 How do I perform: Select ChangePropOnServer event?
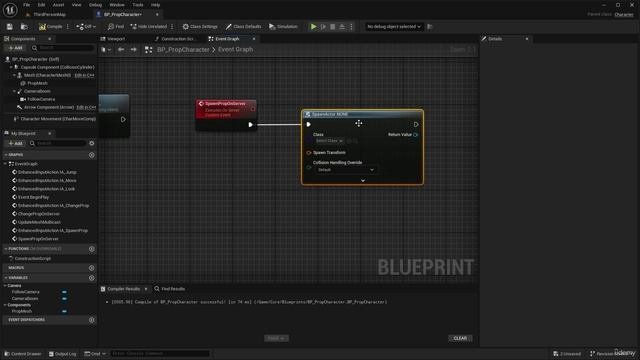click(x=39, y=214)
